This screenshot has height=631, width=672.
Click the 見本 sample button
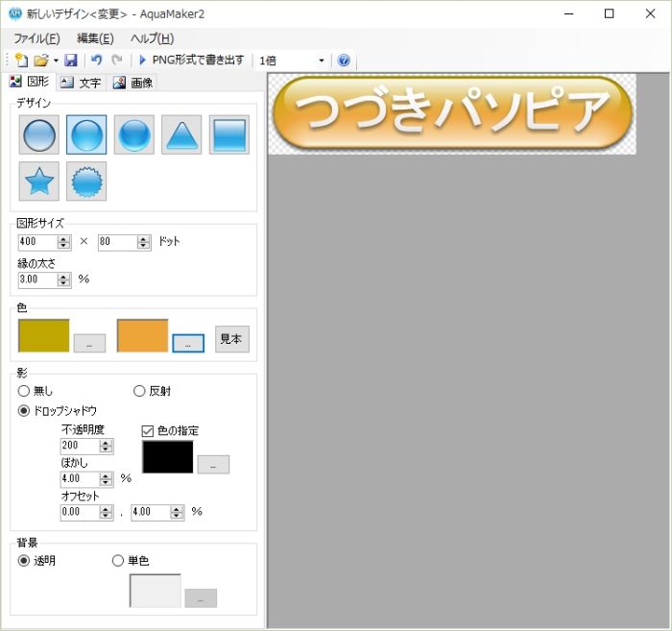[231, 339]
